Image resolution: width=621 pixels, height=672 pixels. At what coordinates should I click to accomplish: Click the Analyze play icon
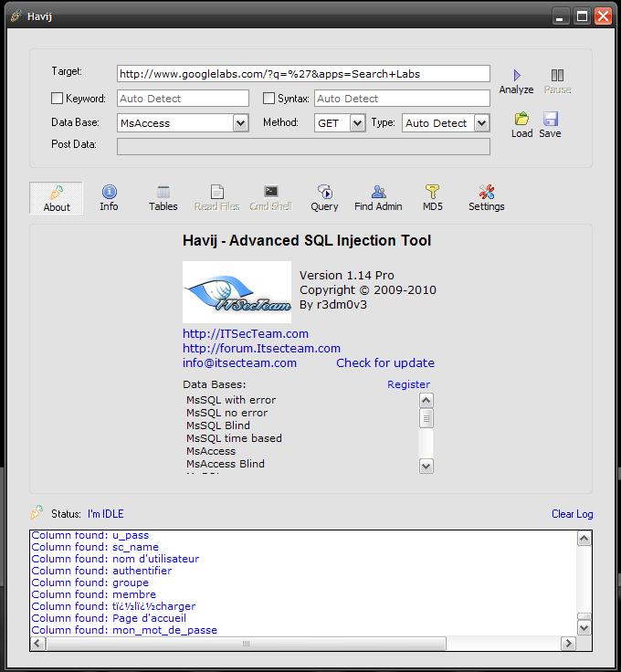517,76
